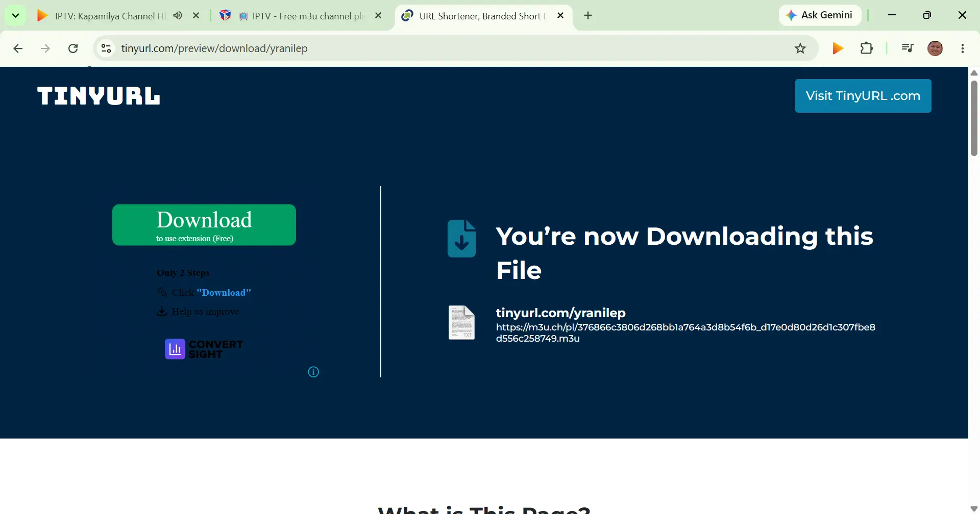Click the page scrollbar thumb
The width and height of the screenshot is (980, 514).
pos(974,118)
